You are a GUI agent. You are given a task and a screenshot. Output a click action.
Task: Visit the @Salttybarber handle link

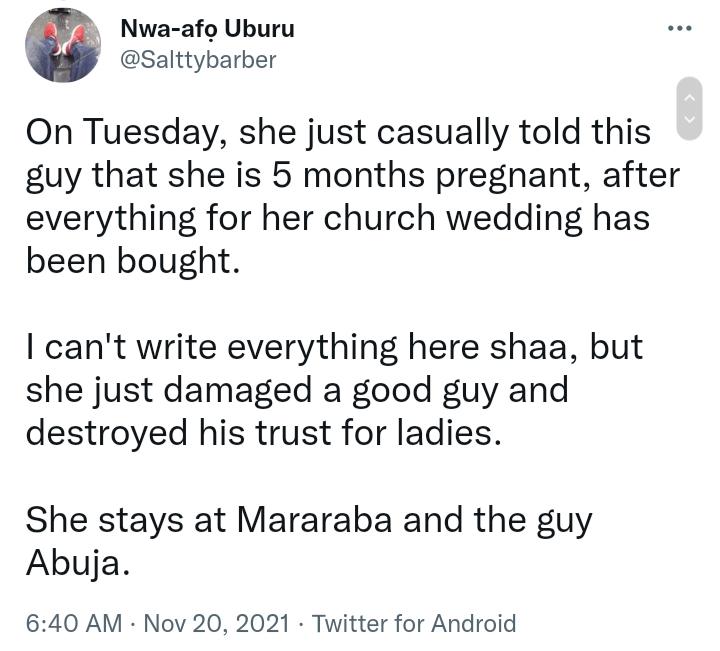coord(198,60)
